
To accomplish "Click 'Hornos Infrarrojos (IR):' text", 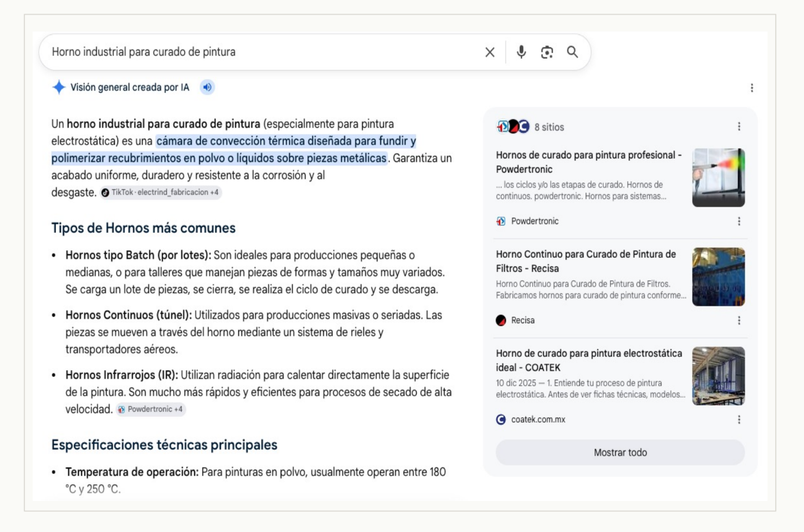I will point(122,375).
